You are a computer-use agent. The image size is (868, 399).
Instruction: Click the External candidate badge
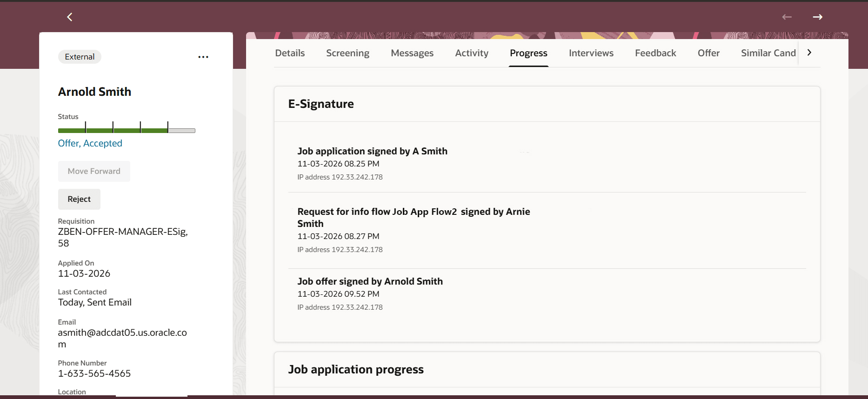click(80, 57)
